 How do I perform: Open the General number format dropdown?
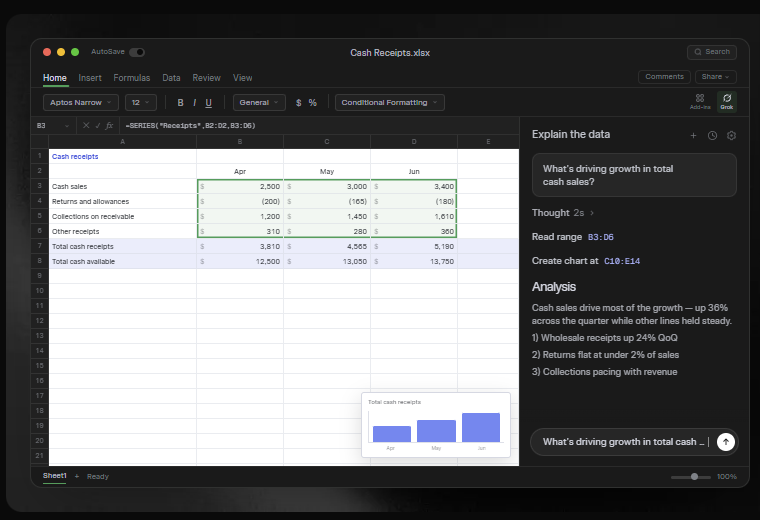click(x=259, y=103)
